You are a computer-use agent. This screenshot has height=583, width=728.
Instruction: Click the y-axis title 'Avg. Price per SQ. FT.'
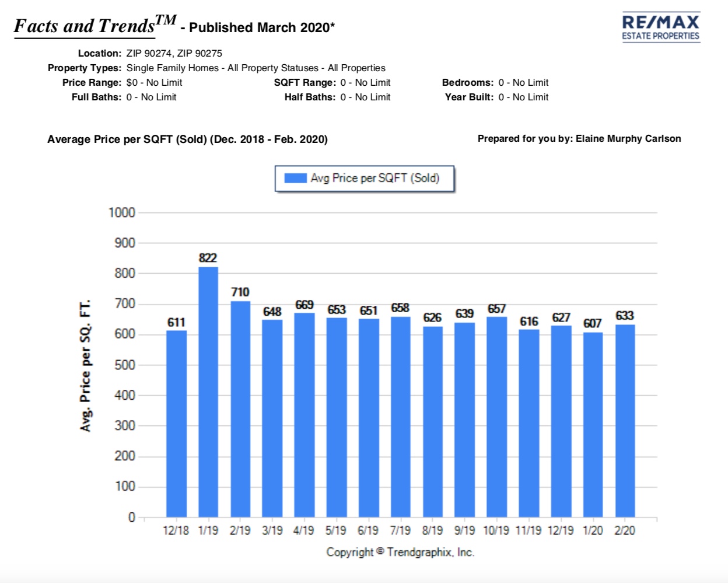86,365
